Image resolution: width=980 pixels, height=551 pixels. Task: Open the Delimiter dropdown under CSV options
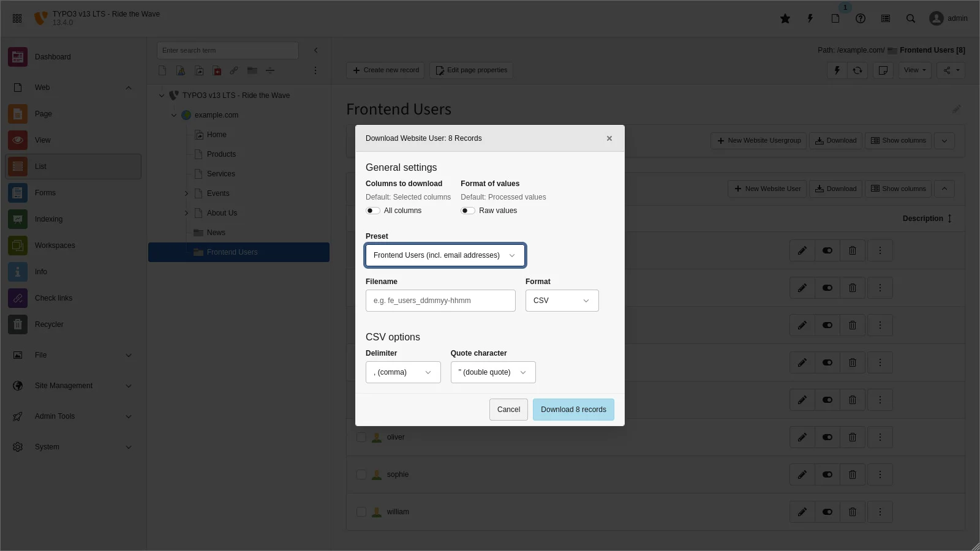(x=402, y=372)
